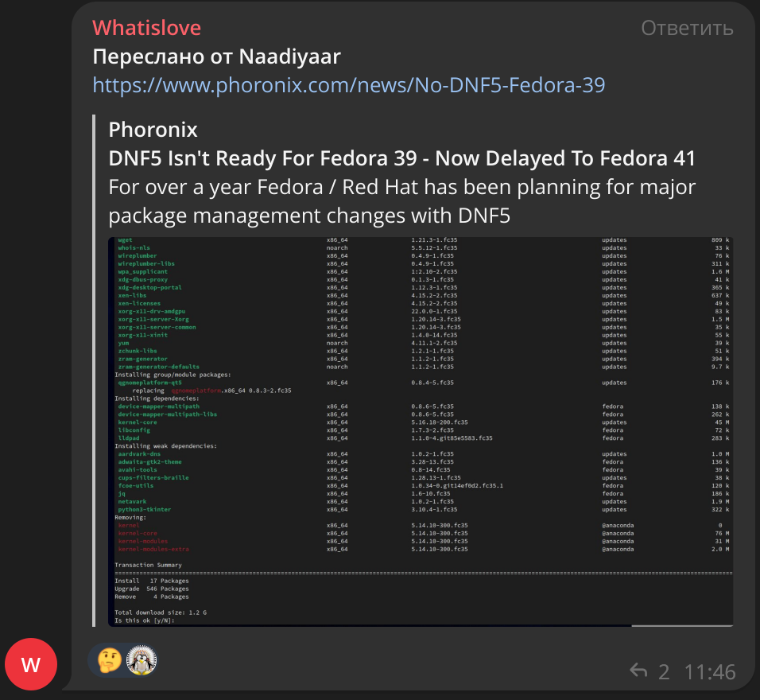This screenshot has height=700, width=760.
Task: Open the phoronix.com No-DNF5-Fedora-39 link
Action: pyautogui.click(x=348, y=85)
